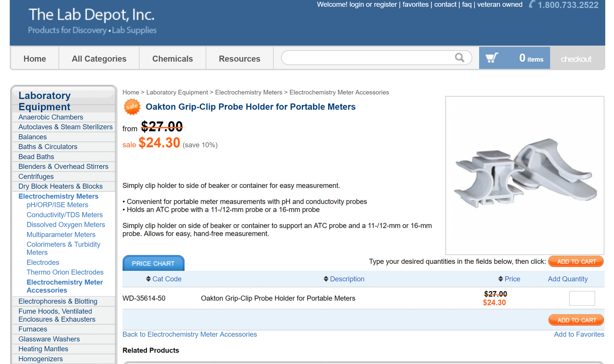Click the upper ADD TO CART button
The image size is (614, 364).
[x=576, y=262]
